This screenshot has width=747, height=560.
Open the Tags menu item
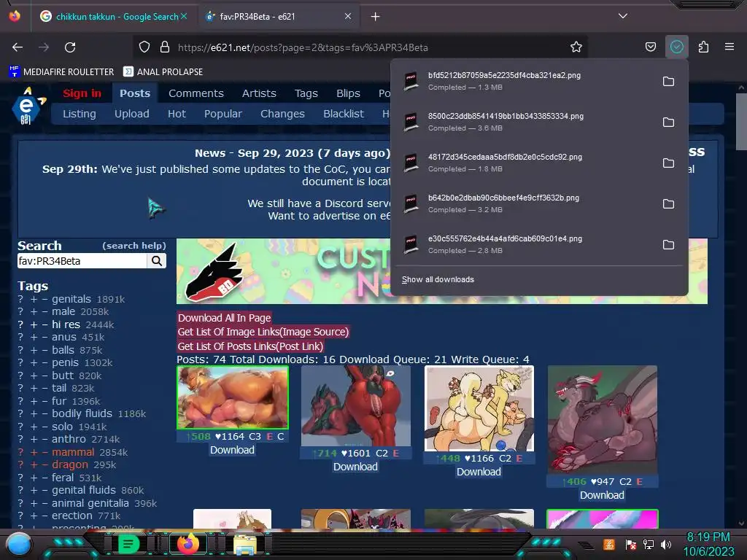(x=306, y=93)
